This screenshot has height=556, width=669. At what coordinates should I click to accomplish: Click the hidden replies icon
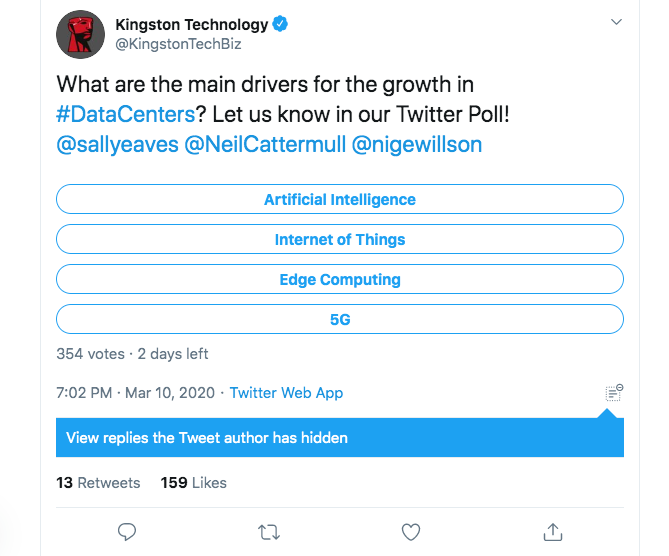[614, 393]
